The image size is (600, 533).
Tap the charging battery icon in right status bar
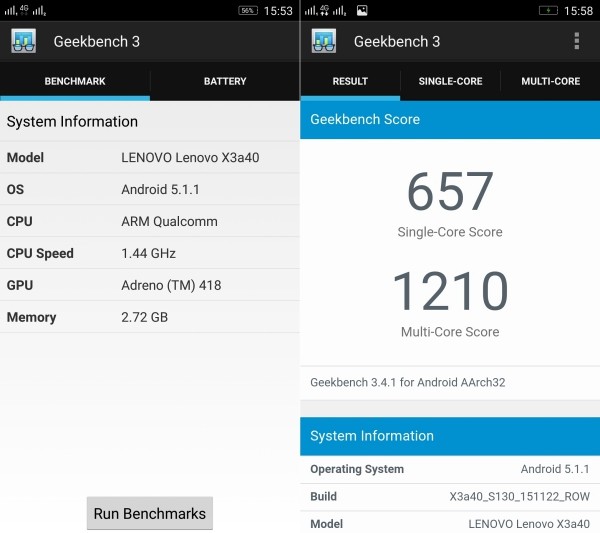click(548, 10)
